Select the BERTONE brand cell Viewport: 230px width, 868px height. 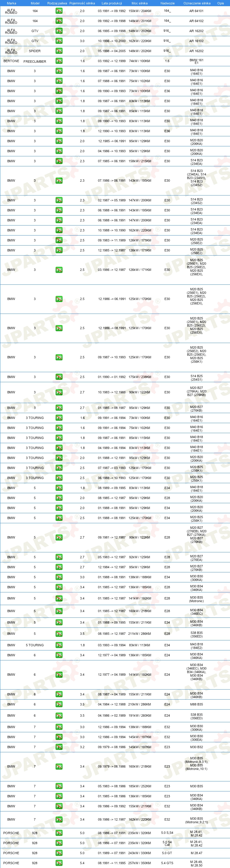coord(11,61)
